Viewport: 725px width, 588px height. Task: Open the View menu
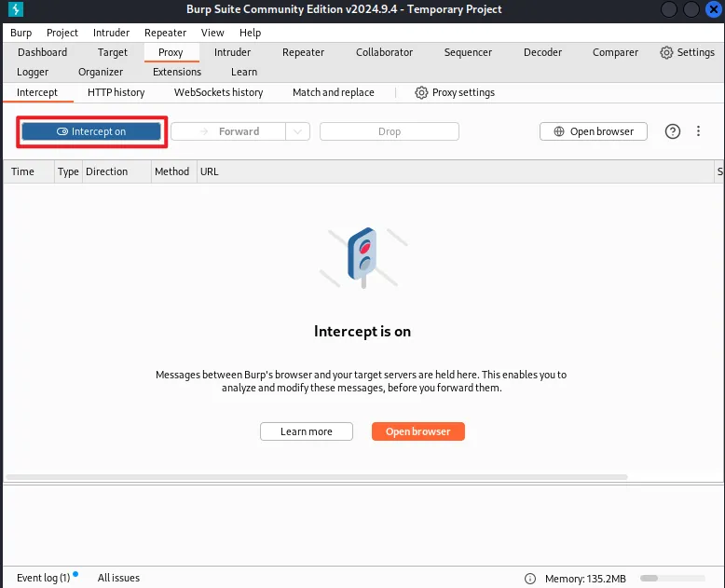pos(212,33)
